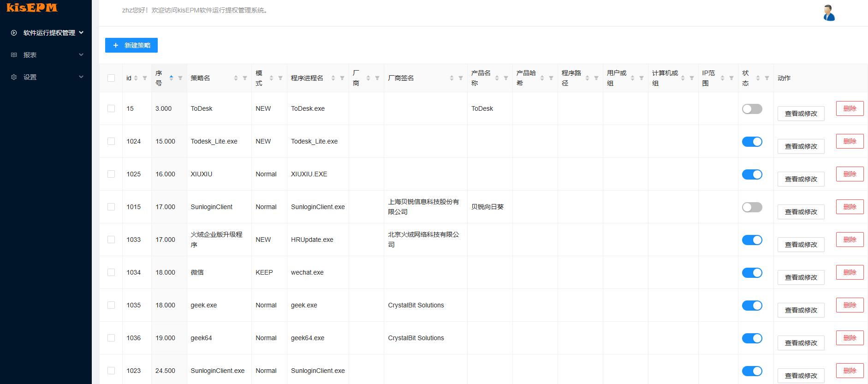Sort by 策略名 column

coord(236,78)
